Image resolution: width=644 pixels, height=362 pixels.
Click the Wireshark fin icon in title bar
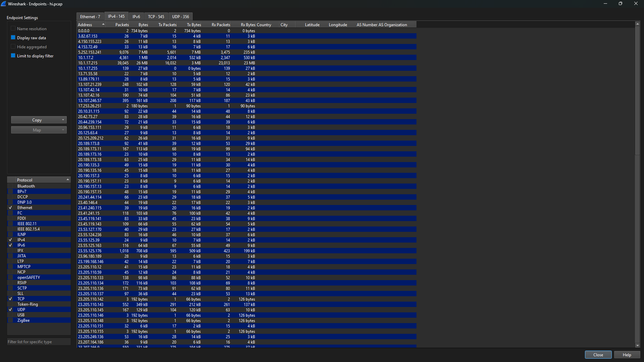point(3,4)
